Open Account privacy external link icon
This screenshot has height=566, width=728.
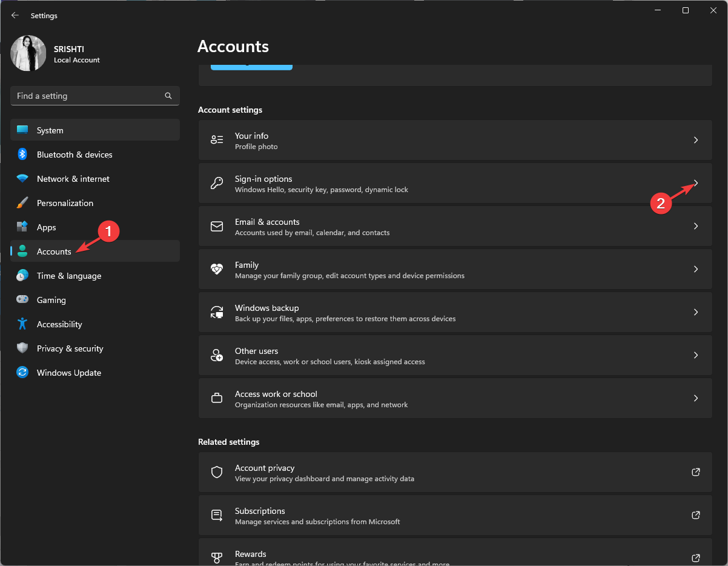(x=696, y=472)
